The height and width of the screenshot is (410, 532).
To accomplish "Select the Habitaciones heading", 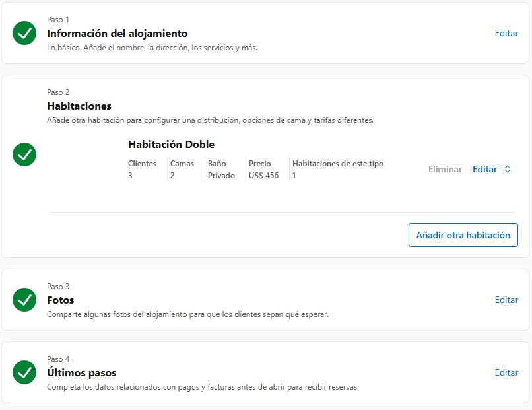I will 79,106.
